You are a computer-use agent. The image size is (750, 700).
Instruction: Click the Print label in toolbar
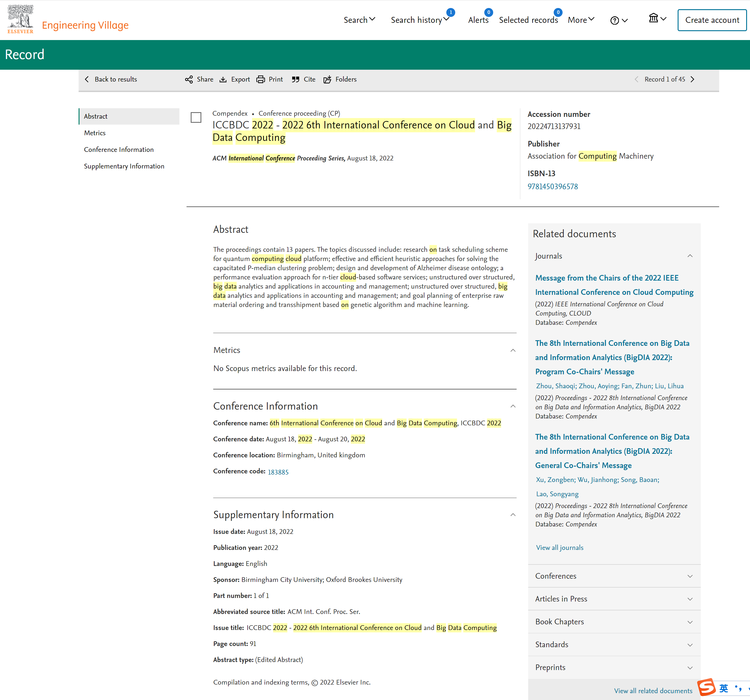click(276, 79)
